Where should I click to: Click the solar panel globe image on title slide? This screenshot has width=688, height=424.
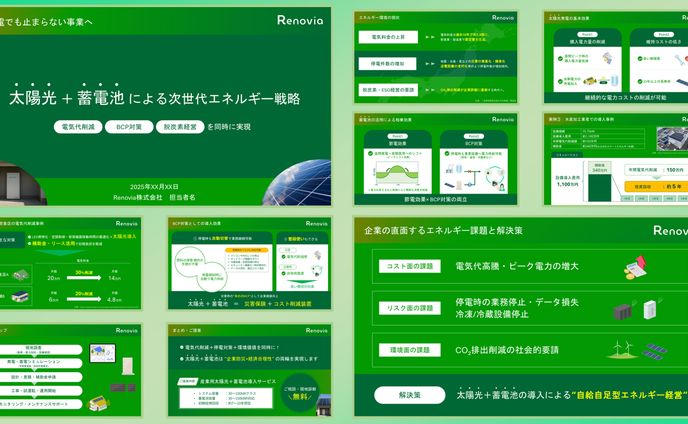tap(297, 182)
